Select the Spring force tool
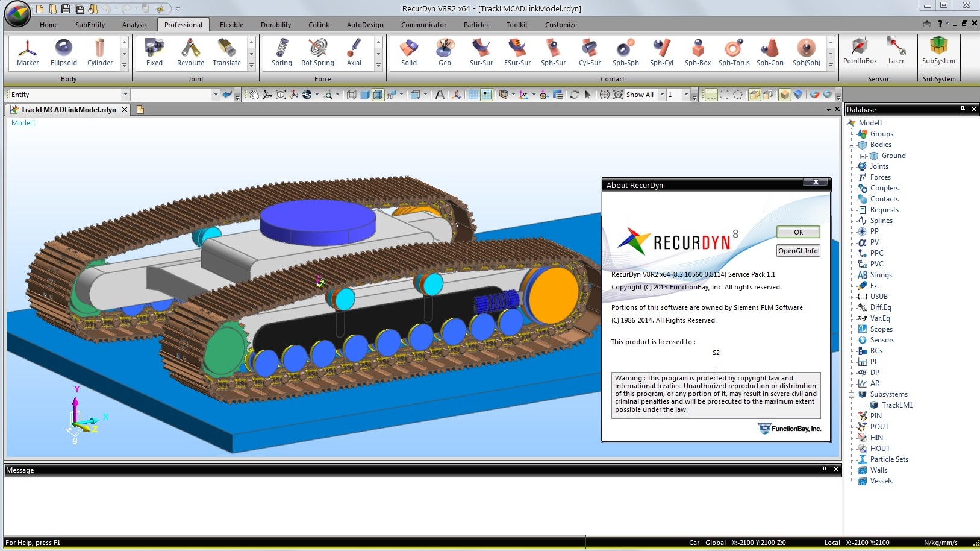 click(x=281, y=52)
